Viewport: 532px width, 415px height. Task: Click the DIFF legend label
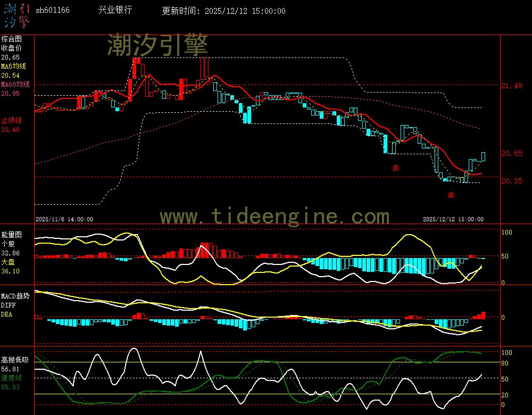click(8, 305)
